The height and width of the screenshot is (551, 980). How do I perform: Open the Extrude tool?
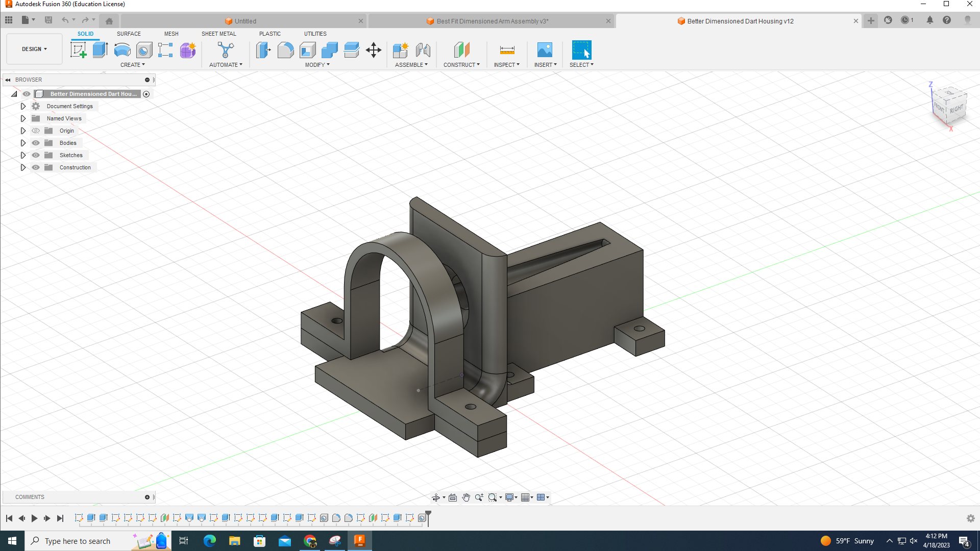coord(100,50)
